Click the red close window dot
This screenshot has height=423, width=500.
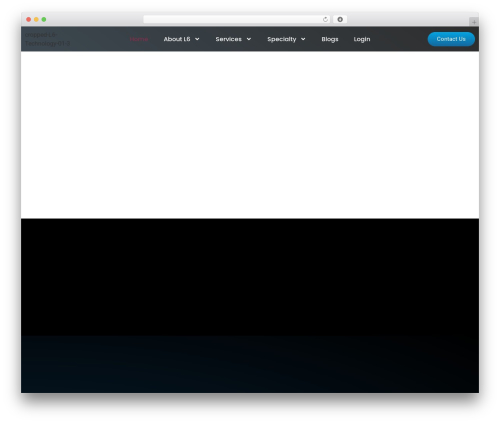pyautogui.click(x=29, y=19)
